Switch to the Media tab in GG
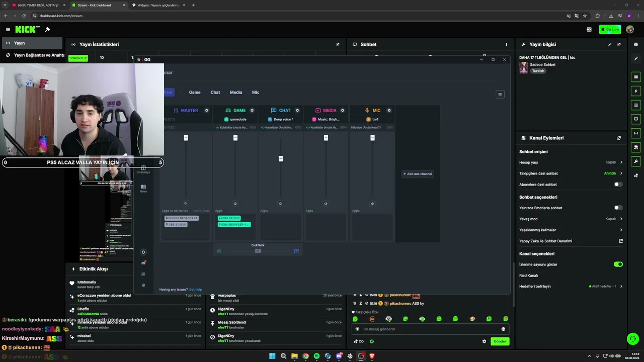This screenshot has height=362, width=644. point(236,93)
